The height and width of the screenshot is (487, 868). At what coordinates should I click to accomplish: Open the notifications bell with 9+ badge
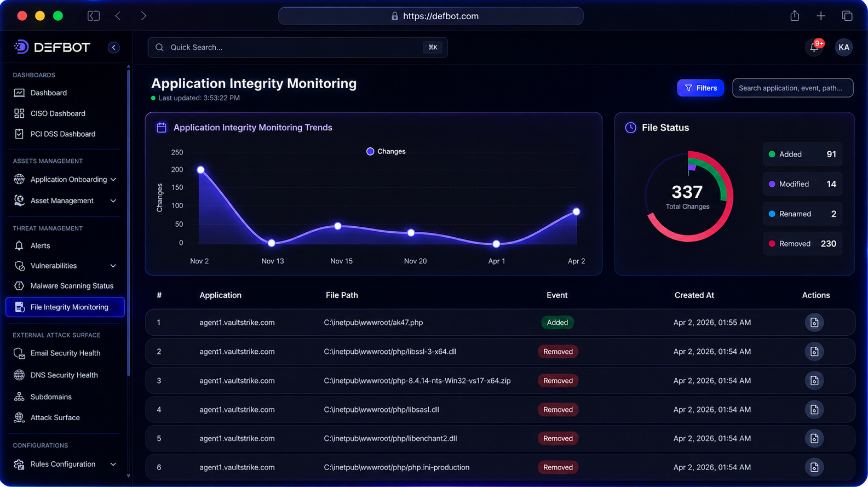(814, 47)
